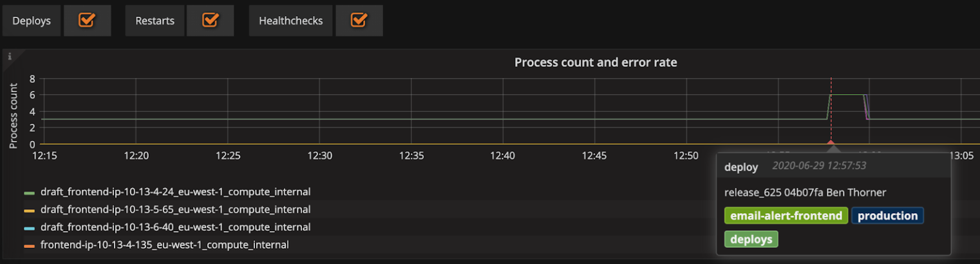This screenshot has height=264, width=980.
Task: Toggle series draft_frontend-ip-10-13-4-24_eu-west-1_compute_internal in legend
Action: tap(175, 192)
